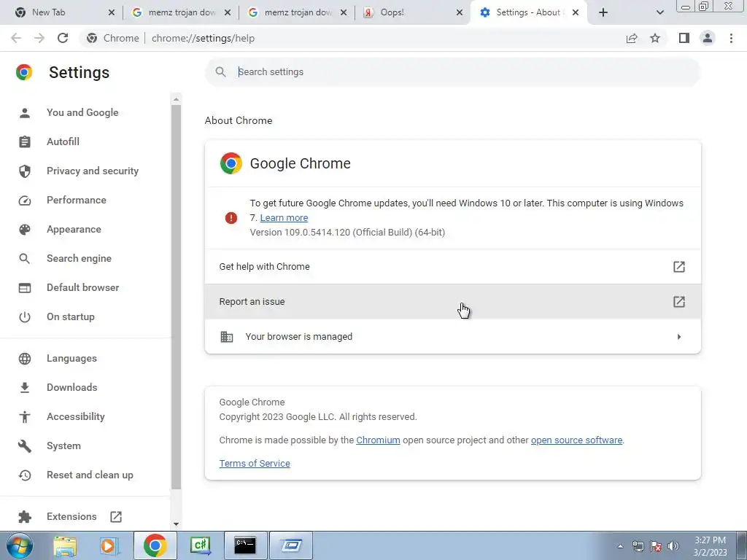The height and width of the screenshot is (560, 747).
Task: Switch to first memz trojan search tab
Action: (174, 12)
